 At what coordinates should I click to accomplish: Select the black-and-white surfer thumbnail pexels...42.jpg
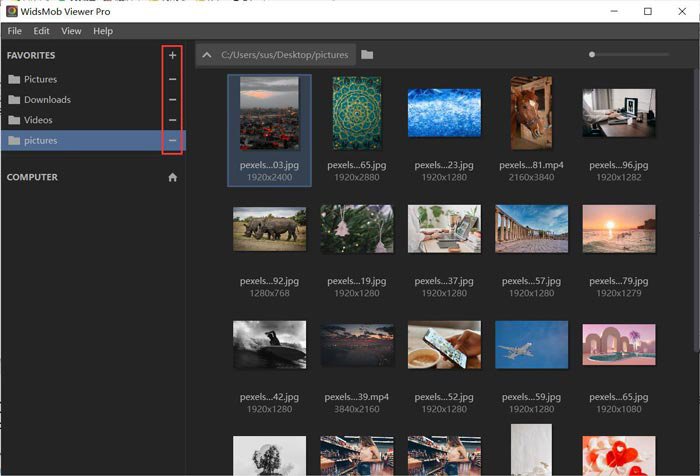click(x=270, y=345)
